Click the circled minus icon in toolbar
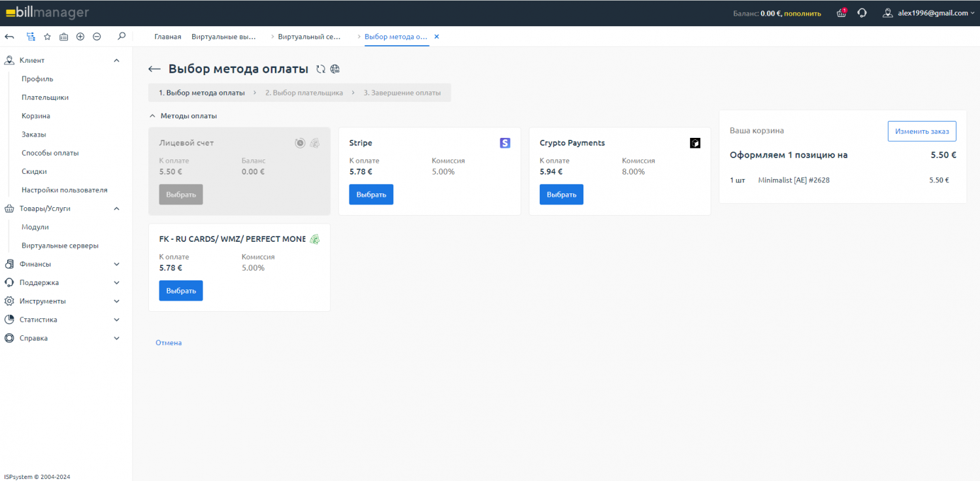 tap(97, 37)
